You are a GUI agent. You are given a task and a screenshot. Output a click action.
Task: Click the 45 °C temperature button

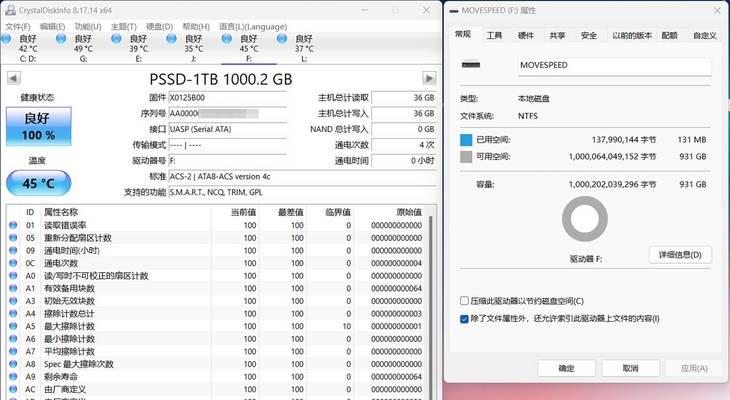pyautogui.click(x=39, y=183)
